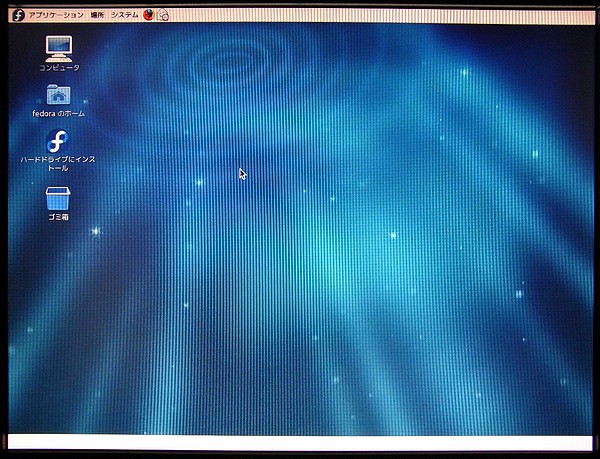
Task: Click the コンピュータ label text
Action: tap(59, 68)
